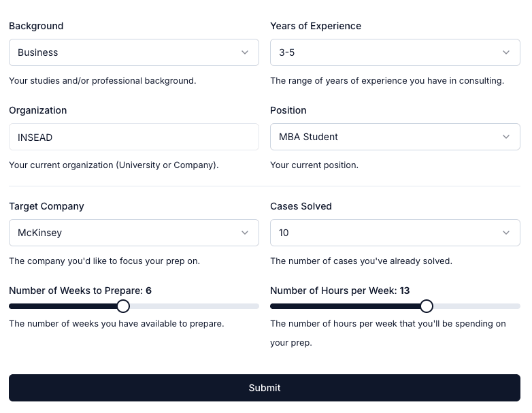Click the Hours per Week slider handle
532x413 pixels.
(427, 306)
